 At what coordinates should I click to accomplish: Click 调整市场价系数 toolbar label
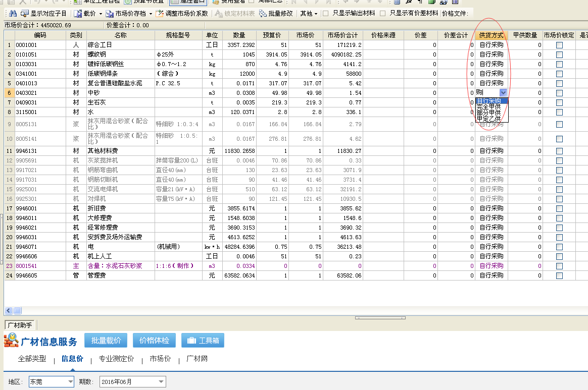[x=186, y=14]
